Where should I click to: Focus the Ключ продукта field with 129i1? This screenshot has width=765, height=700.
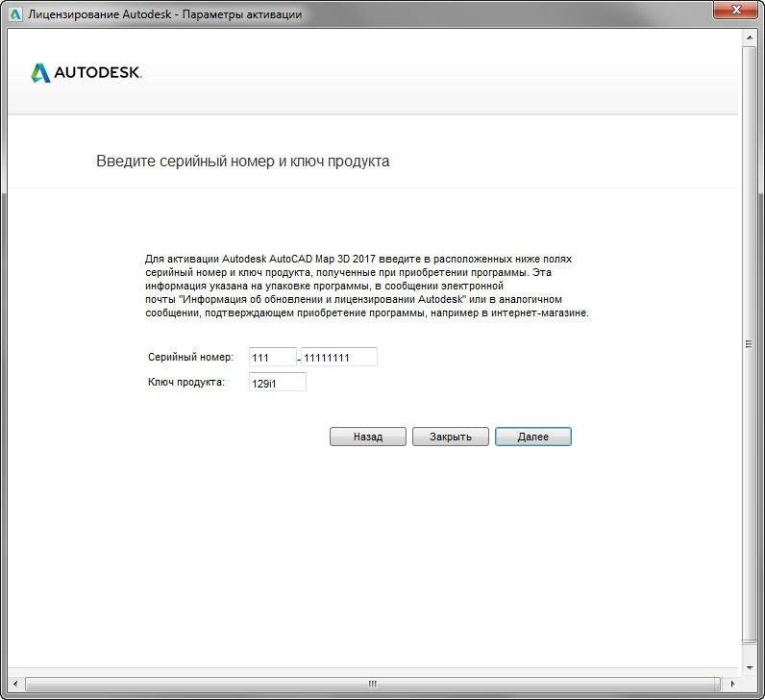tap(278, 383)
